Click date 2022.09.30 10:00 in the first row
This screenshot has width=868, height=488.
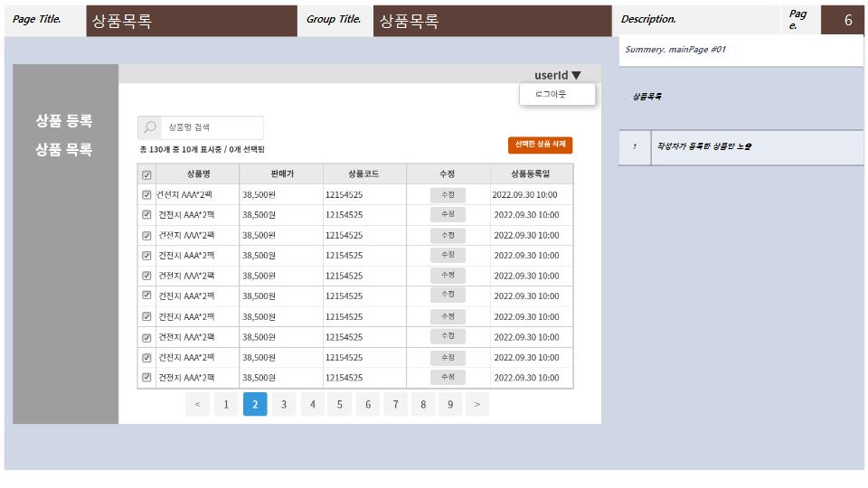524,195
